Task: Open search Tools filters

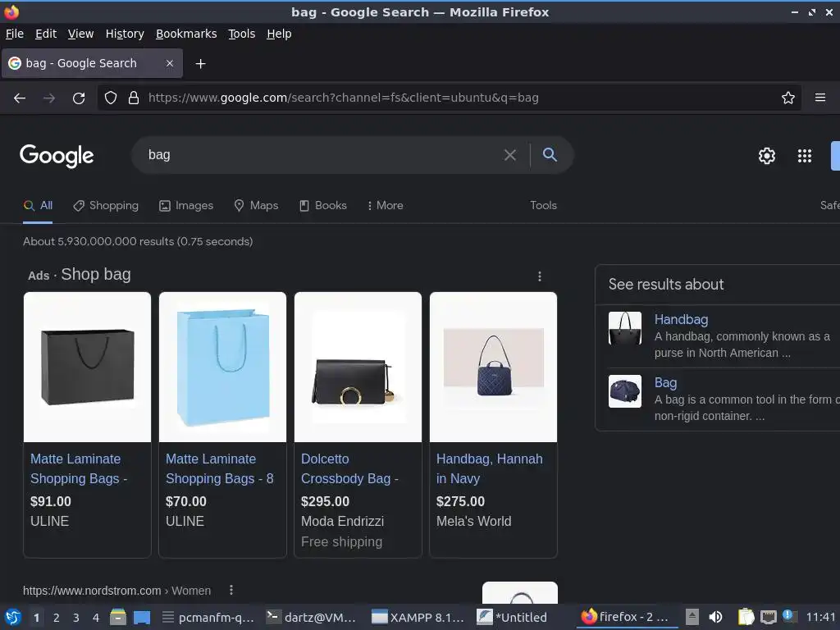Action: coord(543,205)
